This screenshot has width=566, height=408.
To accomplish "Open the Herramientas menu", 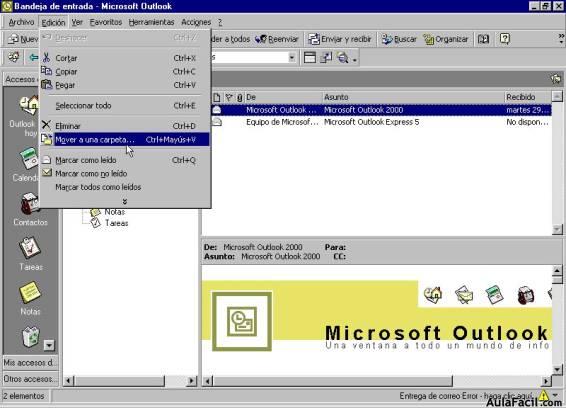I will (151, 22).
